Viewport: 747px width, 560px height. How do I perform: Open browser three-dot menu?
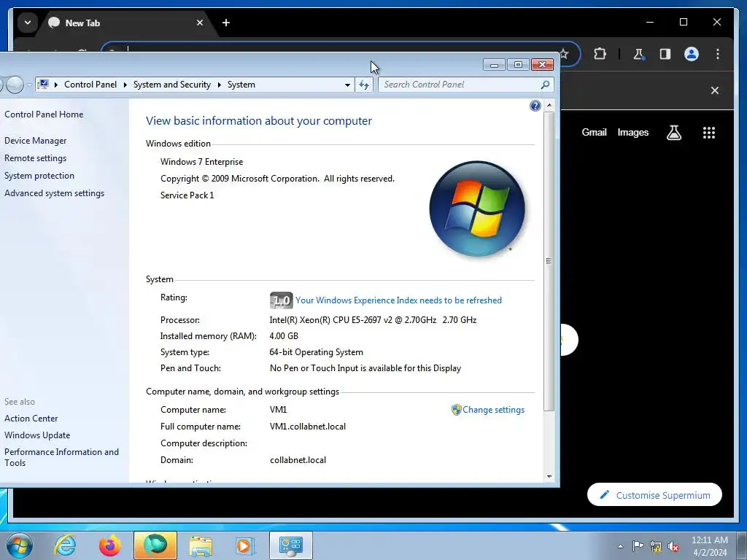[718, 54]
